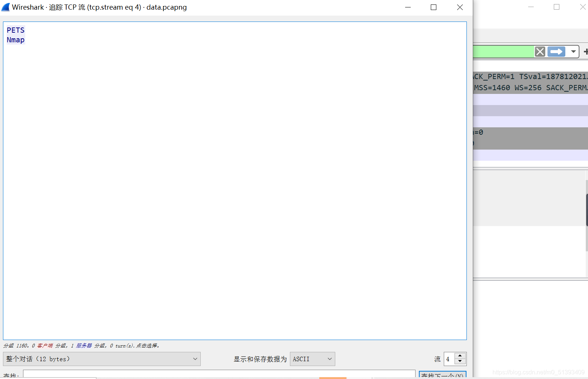588x379 pixels.
Task: Minimize the Follow TCP Stream dialog
Action: tap(408, 7)
